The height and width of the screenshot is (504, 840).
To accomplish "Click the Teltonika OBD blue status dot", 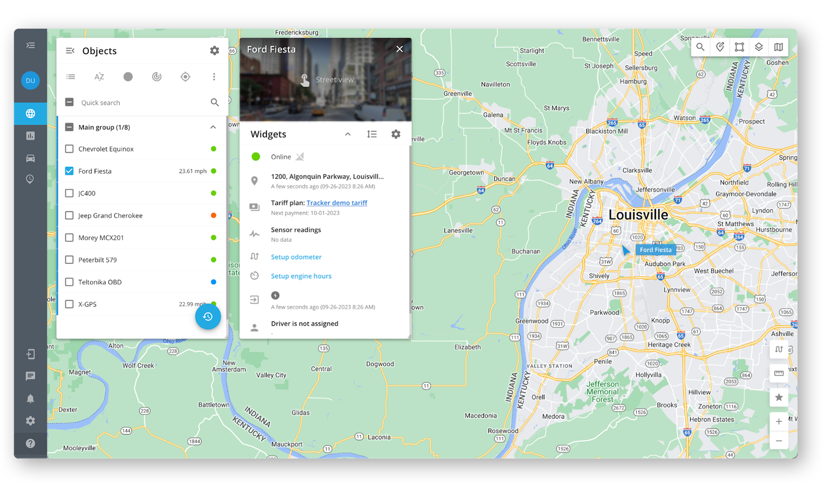I will point(213,282).
